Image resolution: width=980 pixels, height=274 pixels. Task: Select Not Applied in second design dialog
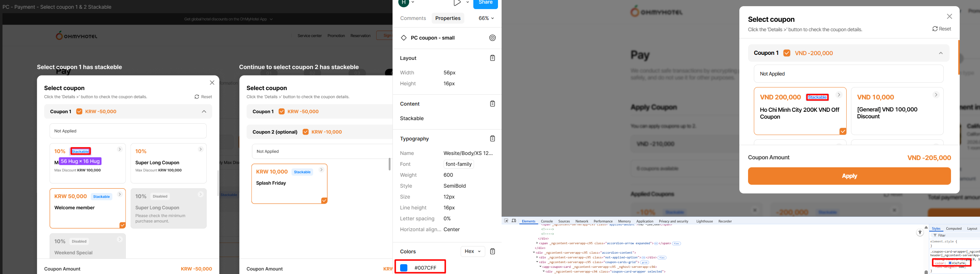click(x=322, y=151)
